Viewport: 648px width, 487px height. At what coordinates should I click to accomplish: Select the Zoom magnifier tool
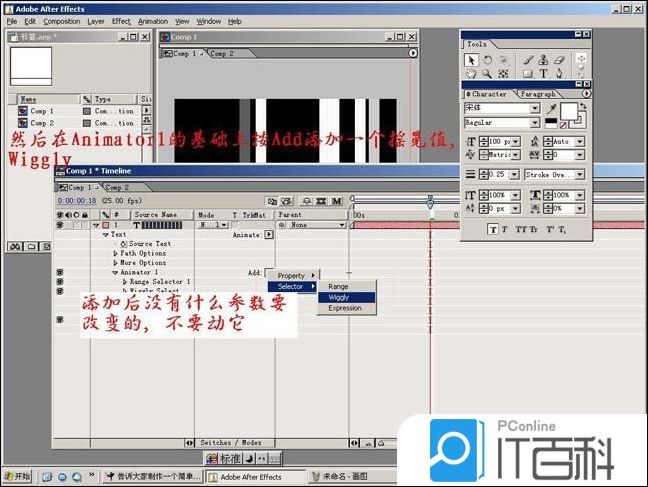[x=487, y=74]
